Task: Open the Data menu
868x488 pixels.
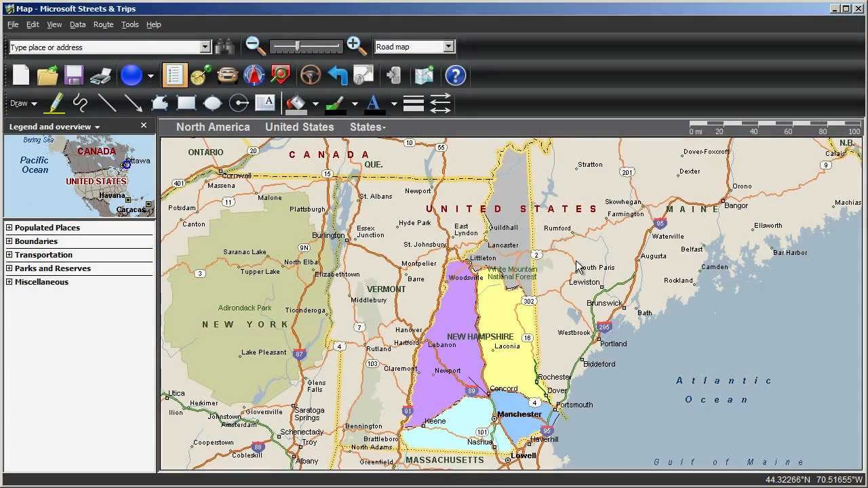Action: point(77,24)
